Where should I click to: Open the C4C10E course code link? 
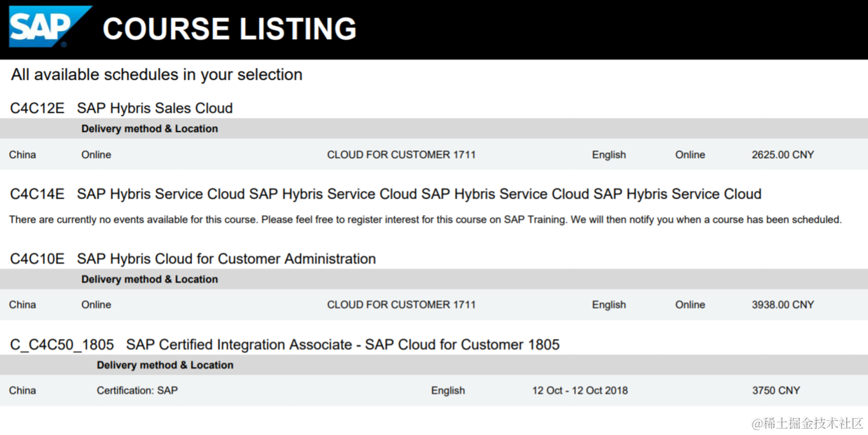click(x=37, y=259)
